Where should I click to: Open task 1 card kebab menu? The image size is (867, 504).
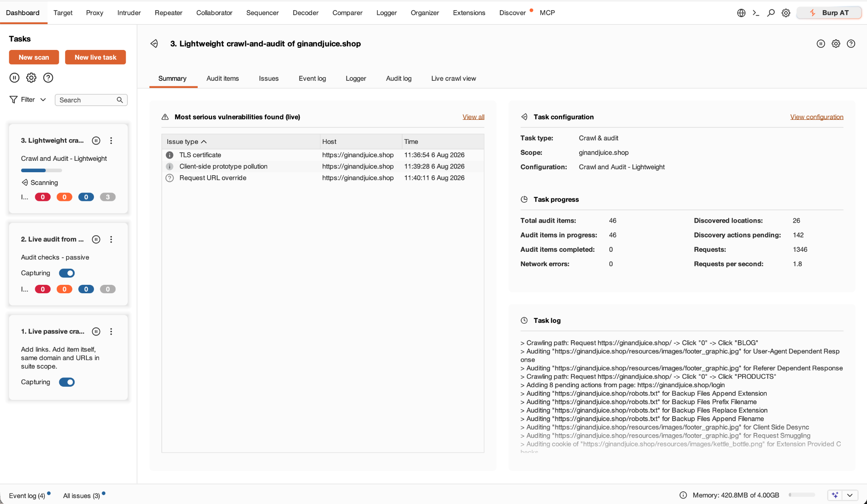tap(111, 332)
